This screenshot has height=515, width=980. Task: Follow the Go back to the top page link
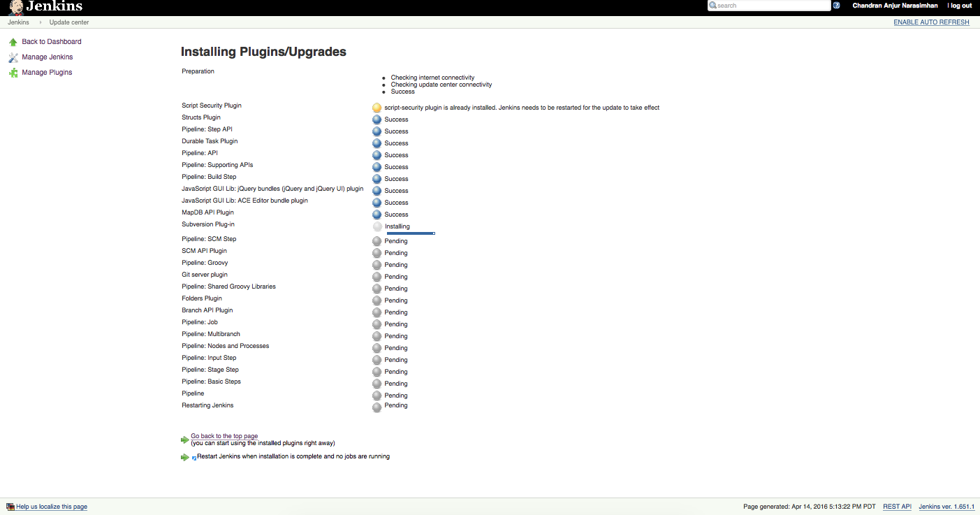point(224,436)
